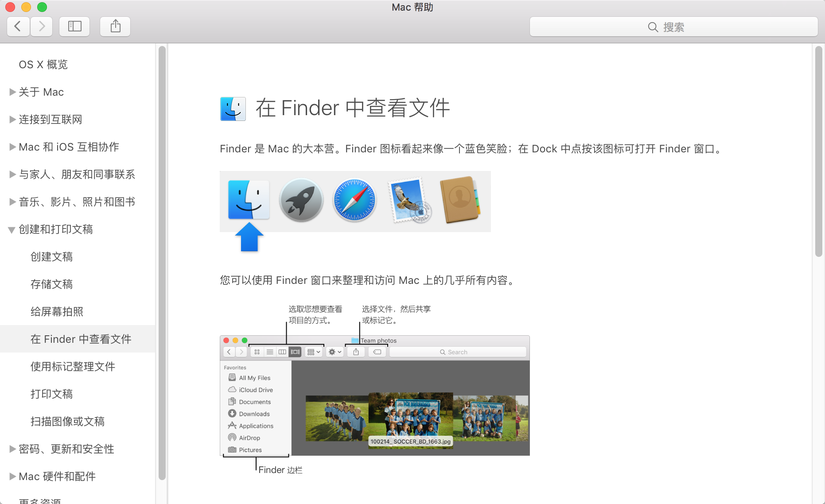Click the Finder icon beside page title
825x504 pixels.
click(233, 109)
